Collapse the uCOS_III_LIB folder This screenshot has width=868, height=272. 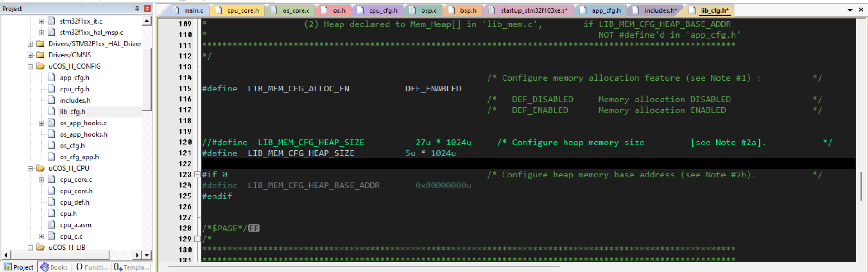pos(30,248)
